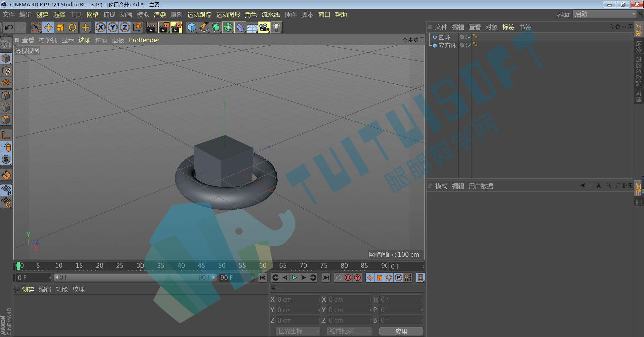The height and width of the screenshot is (337, 644).
Task: Add a Camera object from toolbar
Action: (264, 27)
